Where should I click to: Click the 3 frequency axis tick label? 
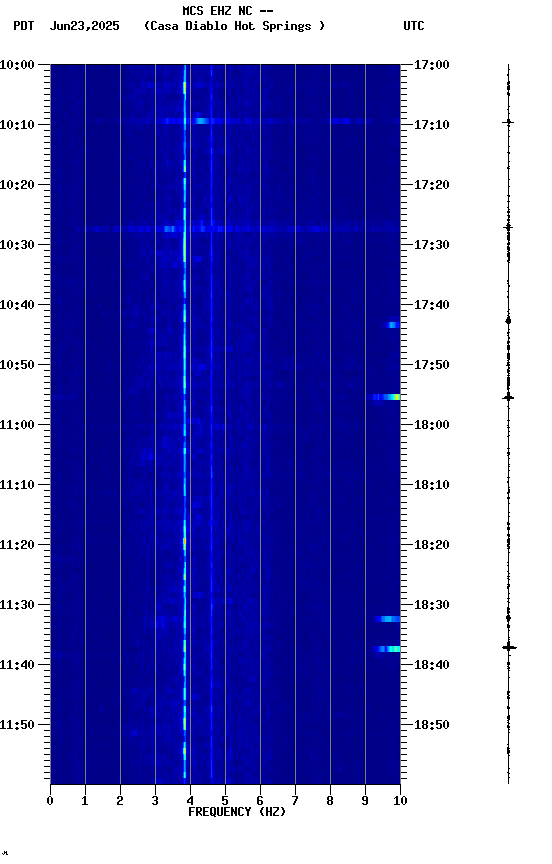pos(155,801)
